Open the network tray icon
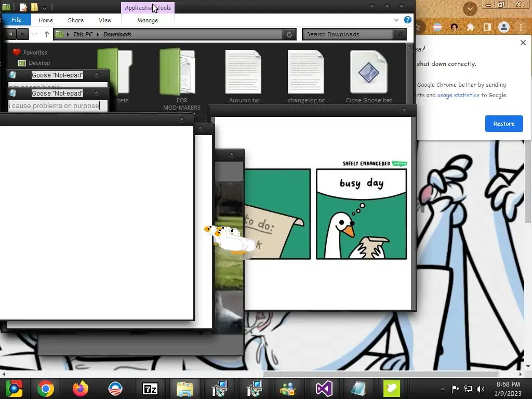 pyautogui.click(x=468, y=389)
